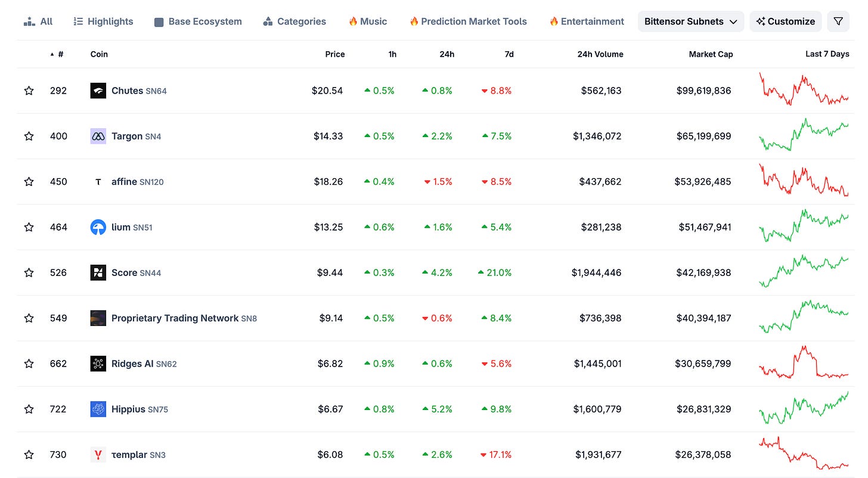Open Proprietary Trading Network SN8 link
The width and height of the screenshot is (868, 478).
click(x=184, y=318)
